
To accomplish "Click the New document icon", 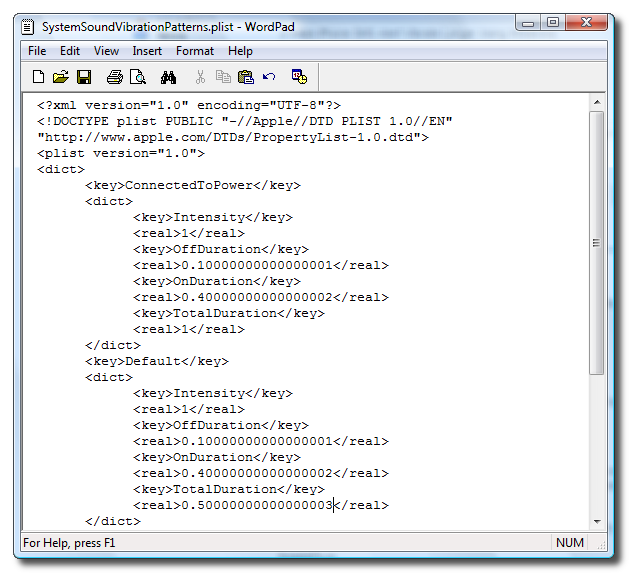I will click(38, 76).
